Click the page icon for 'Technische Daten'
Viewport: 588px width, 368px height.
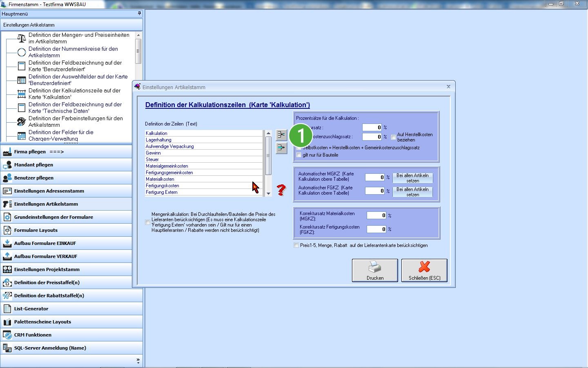click(x=22, y=108)
